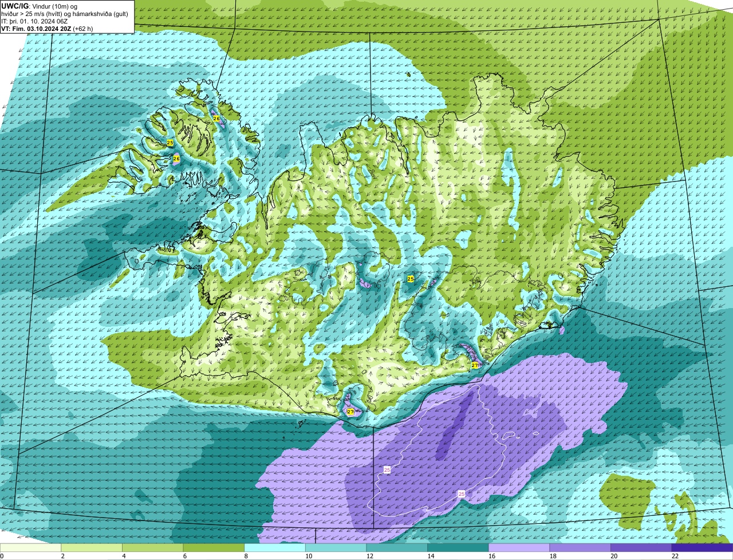This screenshot has width=733, height=560.
Task: Click the '10' tick label on the color scale
Action: coord(309,556)
